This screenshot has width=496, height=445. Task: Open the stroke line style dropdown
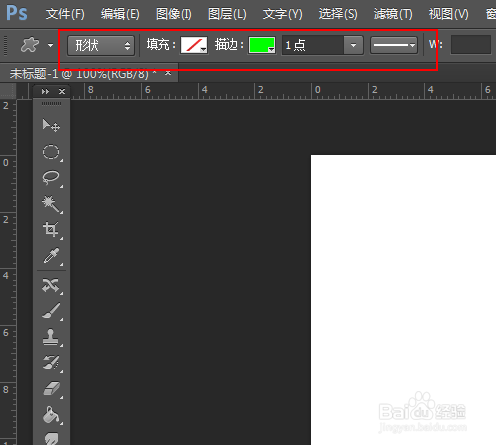point(394,45)
